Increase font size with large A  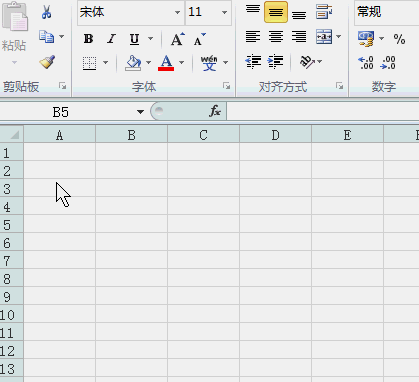point(177,39)
